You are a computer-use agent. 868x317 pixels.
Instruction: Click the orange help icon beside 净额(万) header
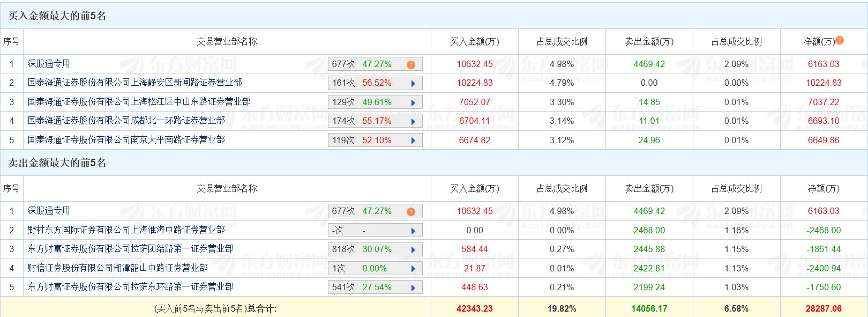[x=840, y=40]
